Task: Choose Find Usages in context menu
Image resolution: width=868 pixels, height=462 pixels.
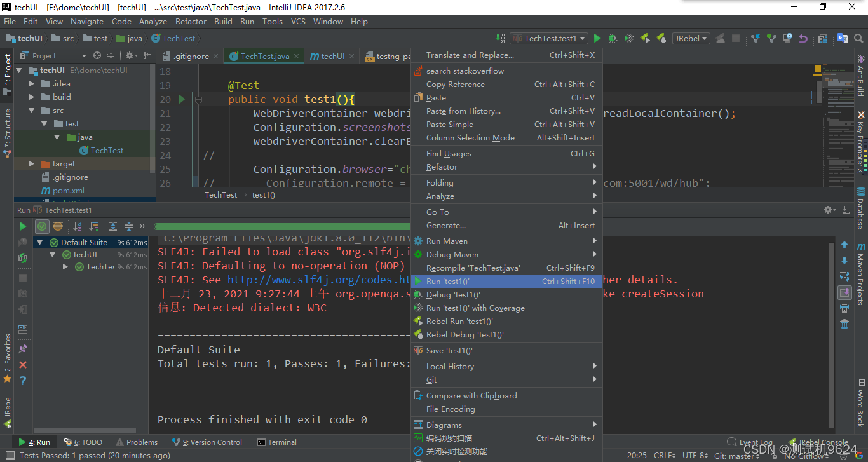Action: point(506,154)
